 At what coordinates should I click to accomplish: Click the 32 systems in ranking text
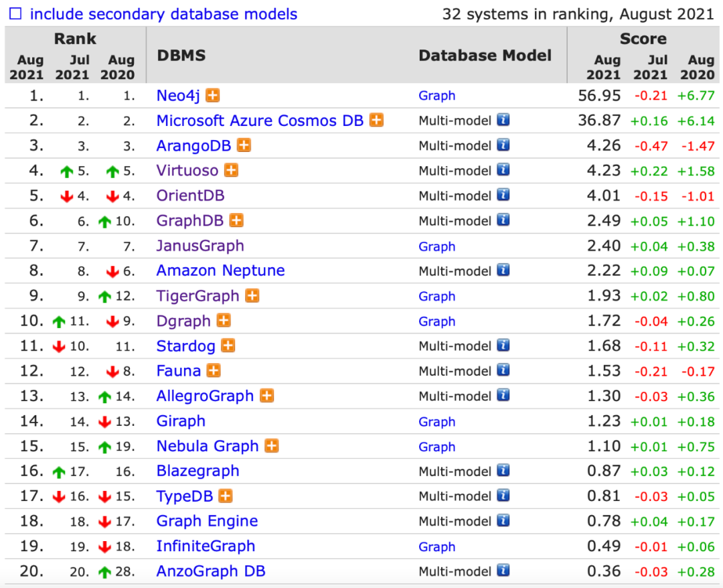pos(578,14)
